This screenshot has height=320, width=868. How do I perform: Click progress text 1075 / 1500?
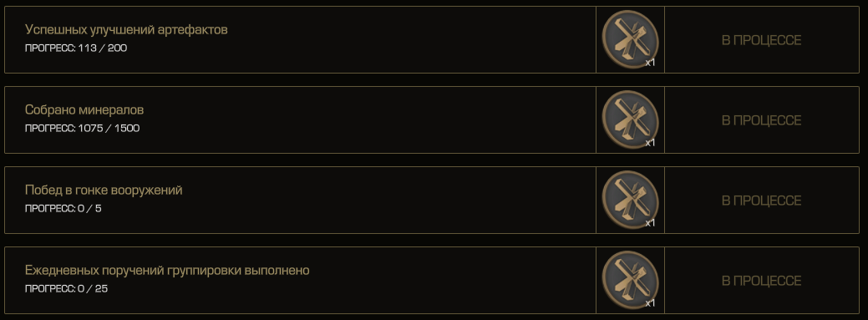(109, 129)
